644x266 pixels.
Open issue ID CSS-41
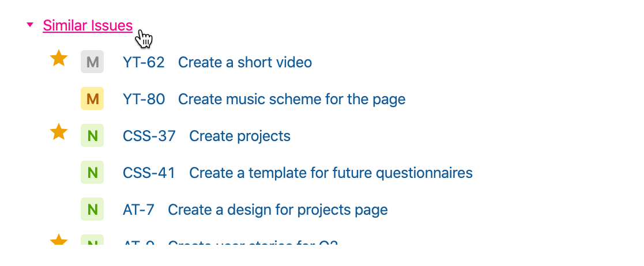[149, 173]
